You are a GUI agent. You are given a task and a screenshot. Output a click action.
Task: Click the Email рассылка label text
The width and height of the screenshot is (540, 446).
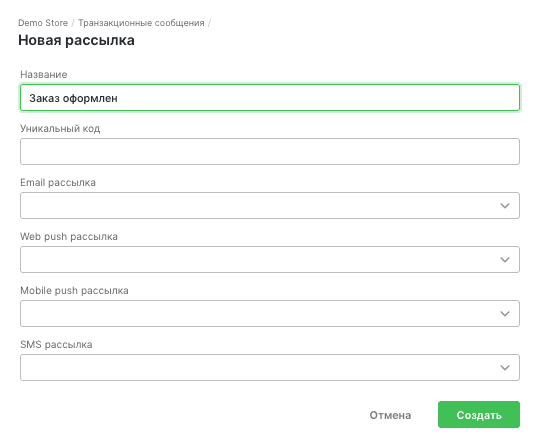(x=58, y=183)
